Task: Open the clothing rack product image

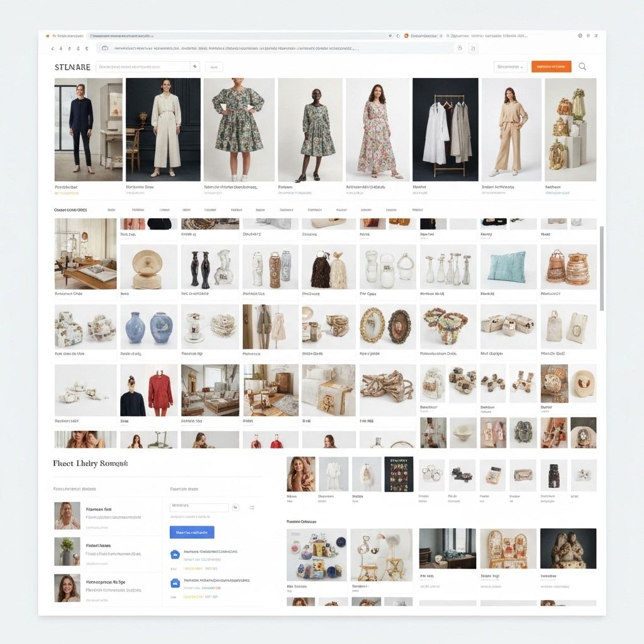Action: tap(445, 130)
